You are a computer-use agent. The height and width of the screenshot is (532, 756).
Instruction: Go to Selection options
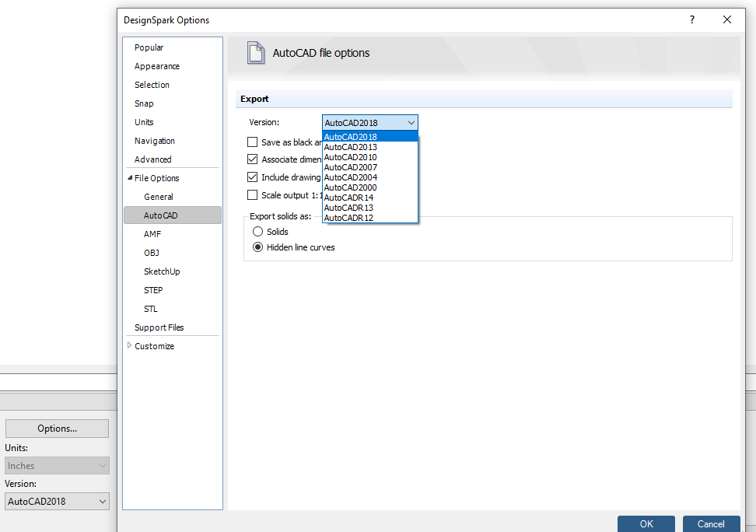152,85
